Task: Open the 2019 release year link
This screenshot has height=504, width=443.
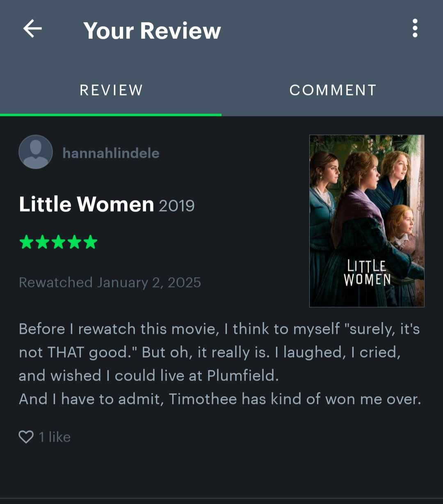Action: coord(176,205)
